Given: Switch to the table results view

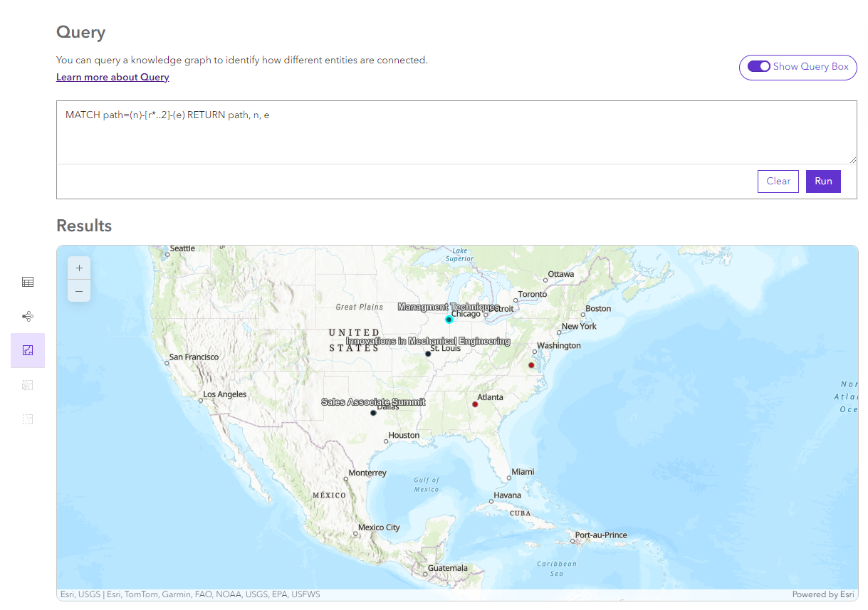Looking at the screenshot, I should 27,282.
